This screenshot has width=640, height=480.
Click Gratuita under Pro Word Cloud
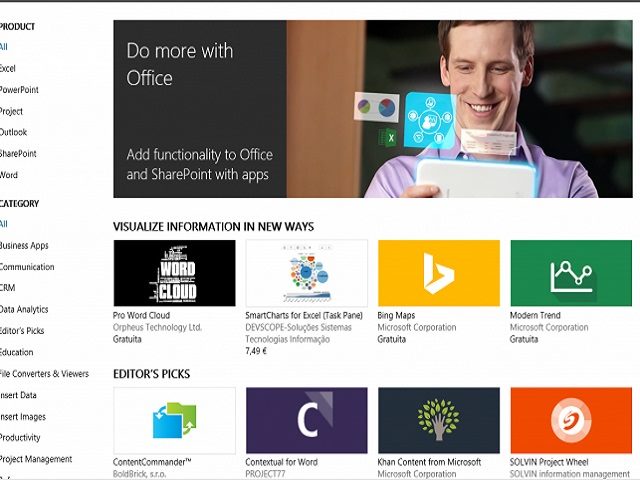pyautogui.click(x=127, y=339)
